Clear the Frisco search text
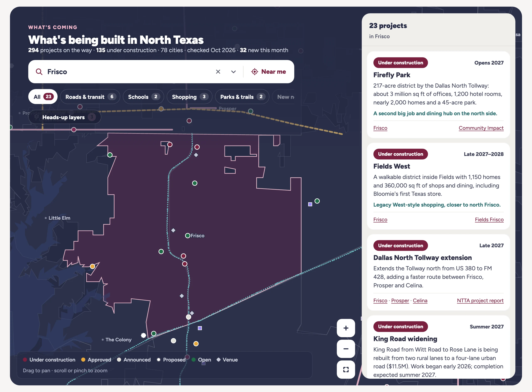 (x=218, y=72)
